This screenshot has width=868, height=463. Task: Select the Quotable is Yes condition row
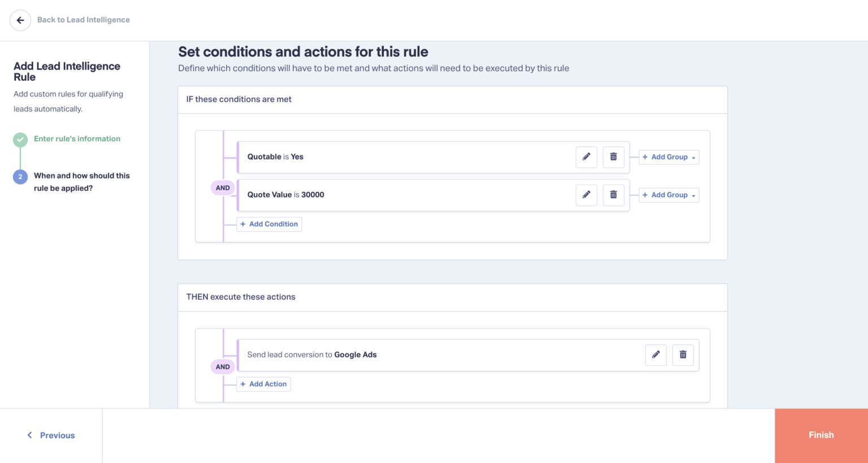[x=396, y=157]
